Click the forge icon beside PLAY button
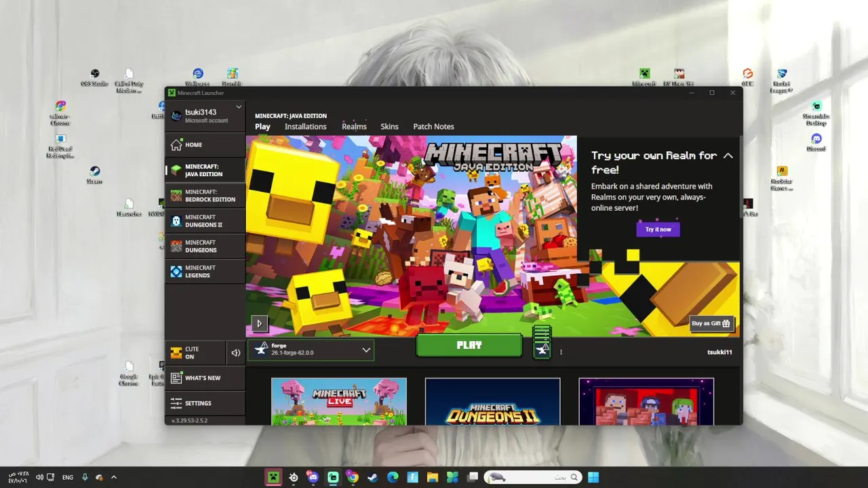Image resolution: width=868 pixels, height=488 pixels. coord(542,349)
